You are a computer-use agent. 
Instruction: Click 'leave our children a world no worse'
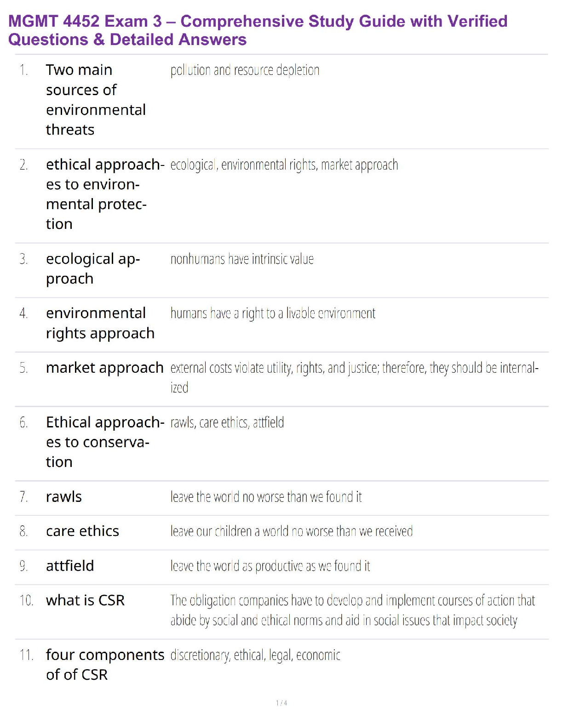coord(292,531)
